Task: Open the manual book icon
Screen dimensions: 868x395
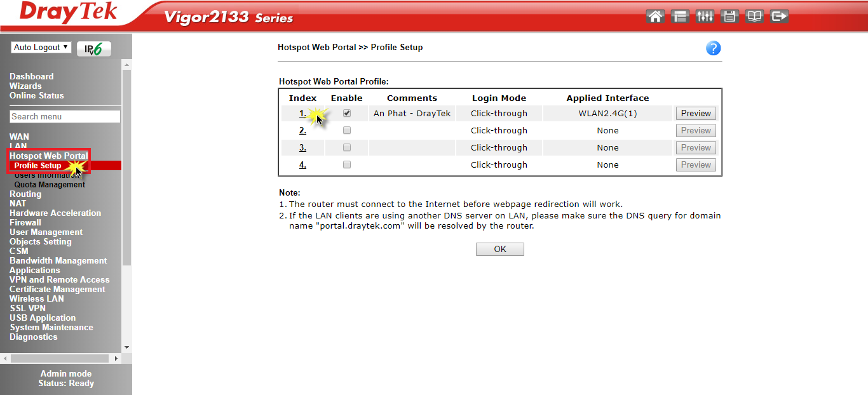Action: (x=754, y=17)
